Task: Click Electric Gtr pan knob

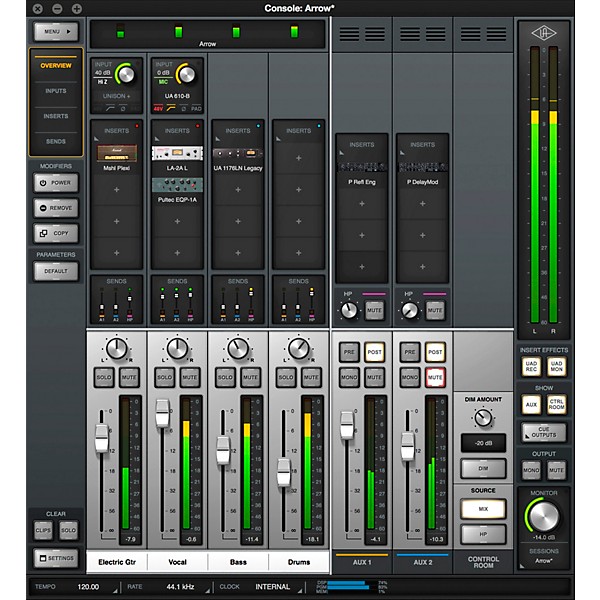Action: coord(117,348)
